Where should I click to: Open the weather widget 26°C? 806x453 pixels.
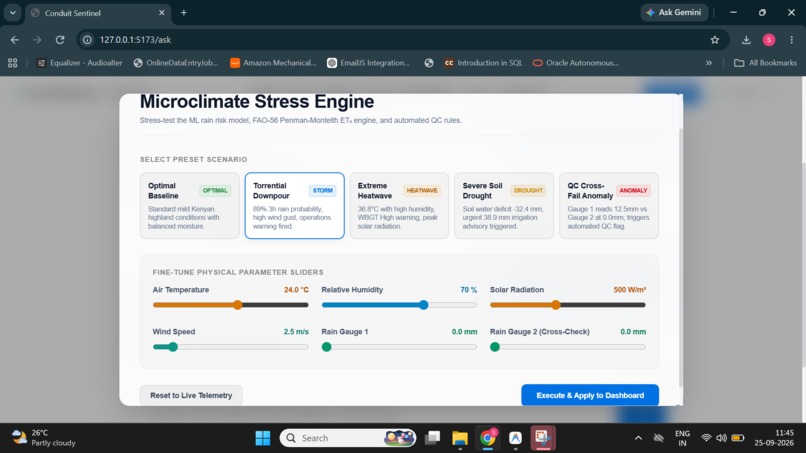pos(44,438)
